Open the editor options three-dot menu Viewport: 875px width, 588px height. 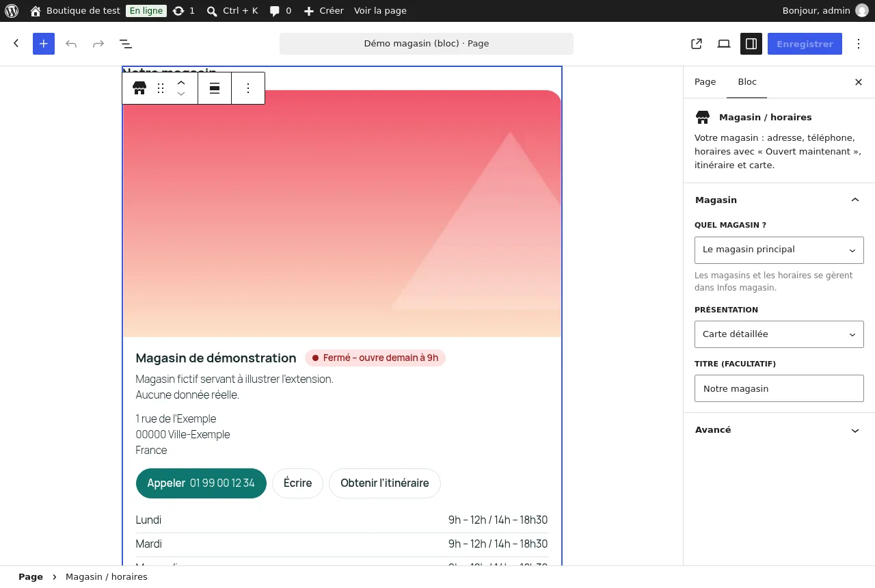pyautogui.click(x=859, y=44)
